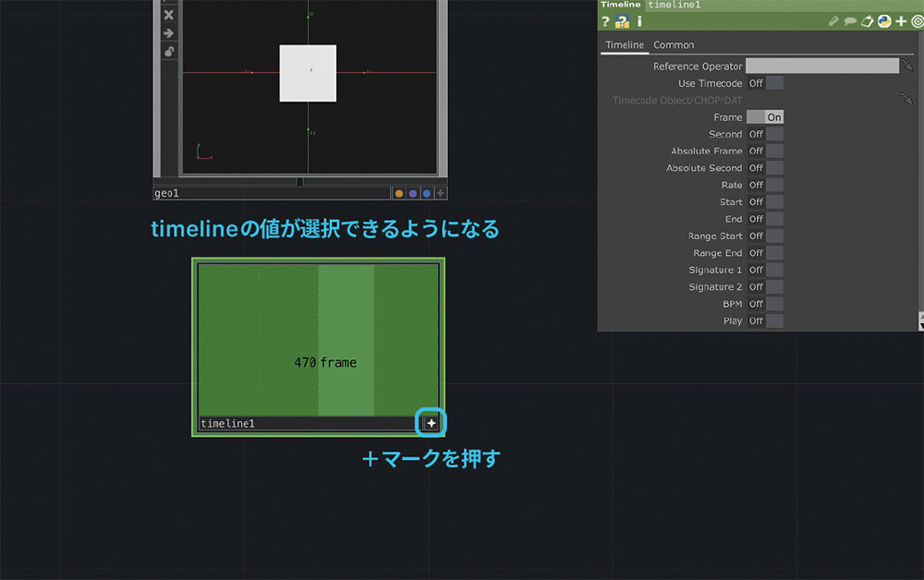924x580 pixels.
Task: Select the Timeline tab
Action: tap(625, 44)
